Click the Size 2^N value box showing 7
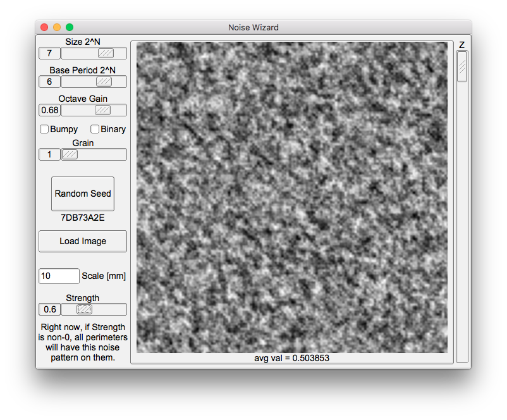The height and width of the screenshot is (420, 507). click(49, 53)
